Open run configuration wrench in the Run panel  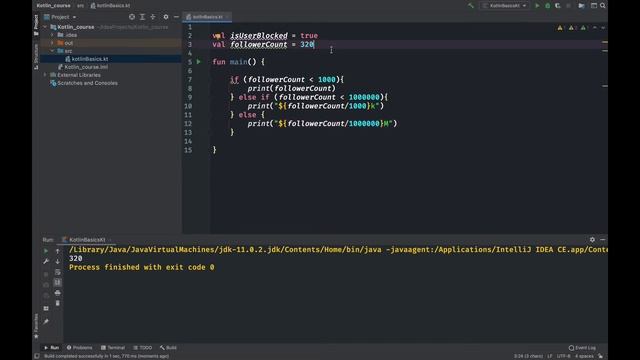click(x=46, y=261)
